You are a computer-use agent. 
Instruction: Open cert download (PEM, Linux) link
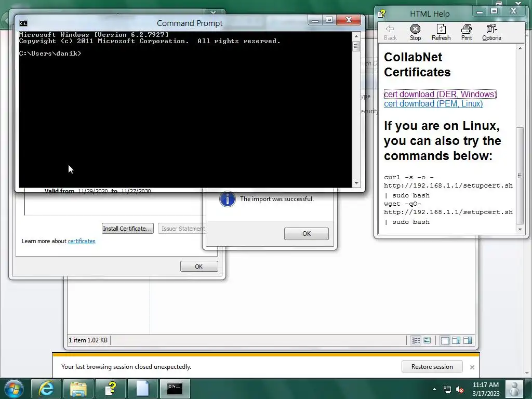click(x=433, y=103)
